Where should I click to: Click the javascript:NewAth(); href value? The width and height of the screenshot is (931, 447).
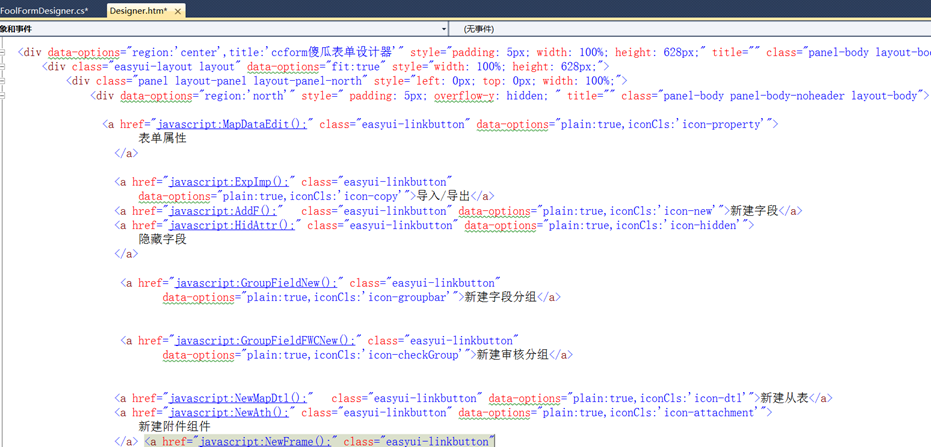click(229, 412)
